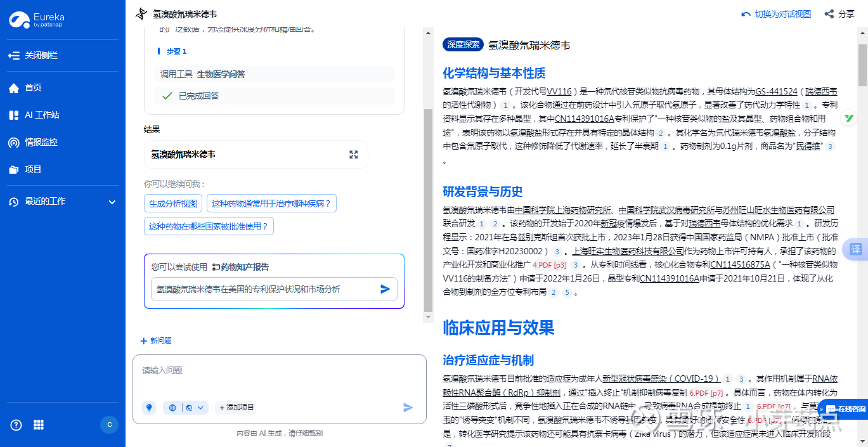Click the molecule icon beside the title

pos(141,14)
